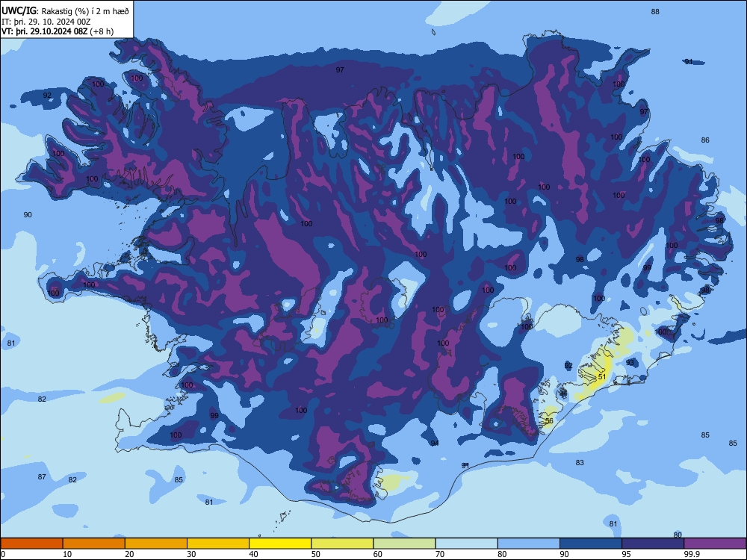The width and height of the screenshot is (747, 560).
Task: Click the dark indigo 95–99.9 legend swatch
Action: click(653, 544)
